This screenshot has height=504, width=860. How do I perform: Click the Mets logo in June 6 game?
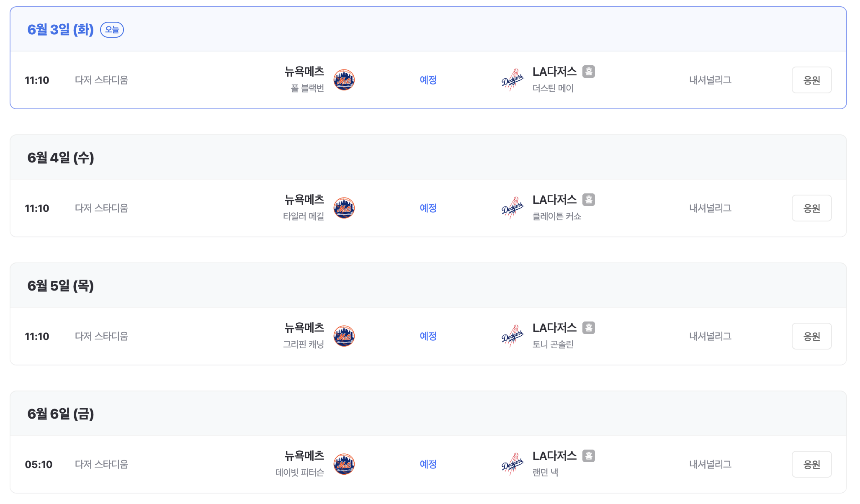344,464
